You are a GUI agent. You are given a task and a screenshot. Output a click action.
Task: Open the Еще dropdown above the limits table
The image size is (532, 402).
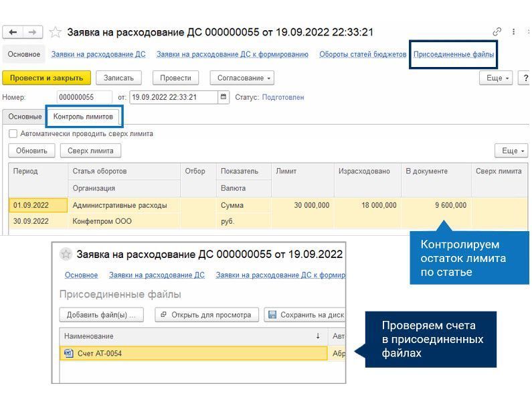pyautogui.click(x=511, y=151)
